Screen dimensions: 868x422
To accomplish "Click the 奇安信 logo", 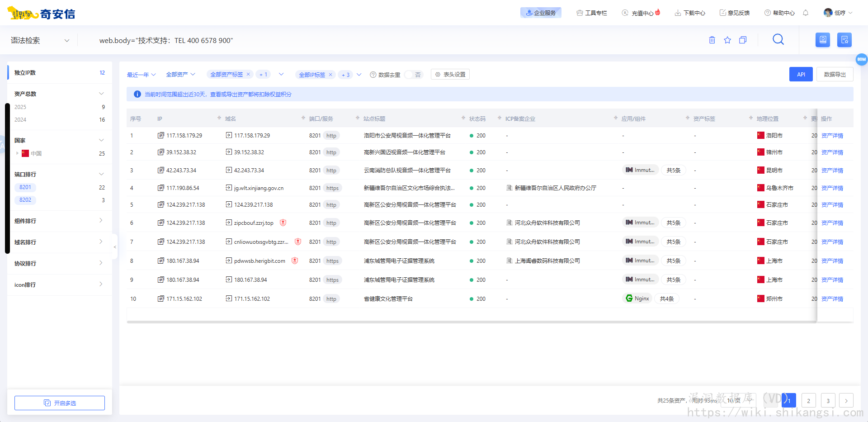I will click(41, 14).
